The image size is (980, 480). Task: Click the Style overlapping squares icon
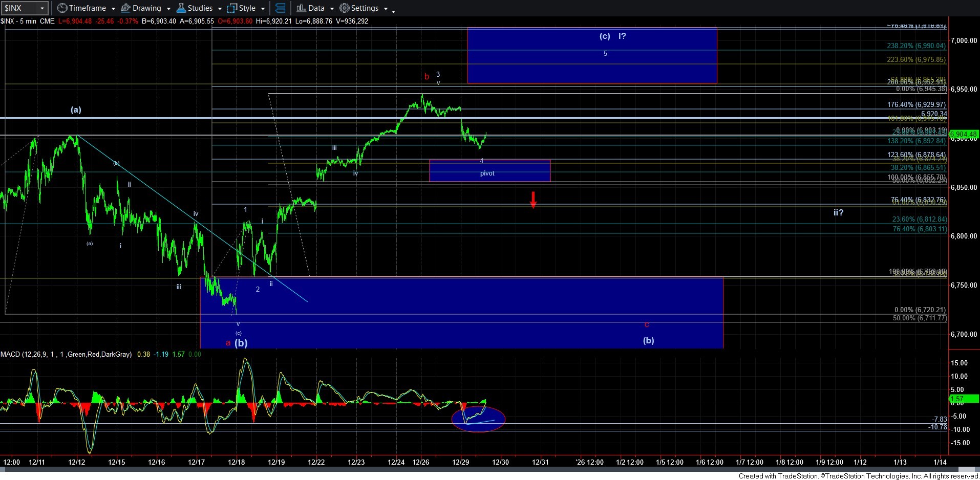click(232, 8)
